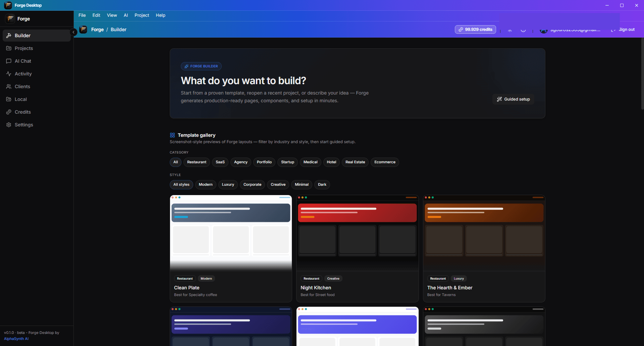This screenshot has width=644, height=346.
Task: Filter templates by Modern style
Action: click(x=206, y=185)
